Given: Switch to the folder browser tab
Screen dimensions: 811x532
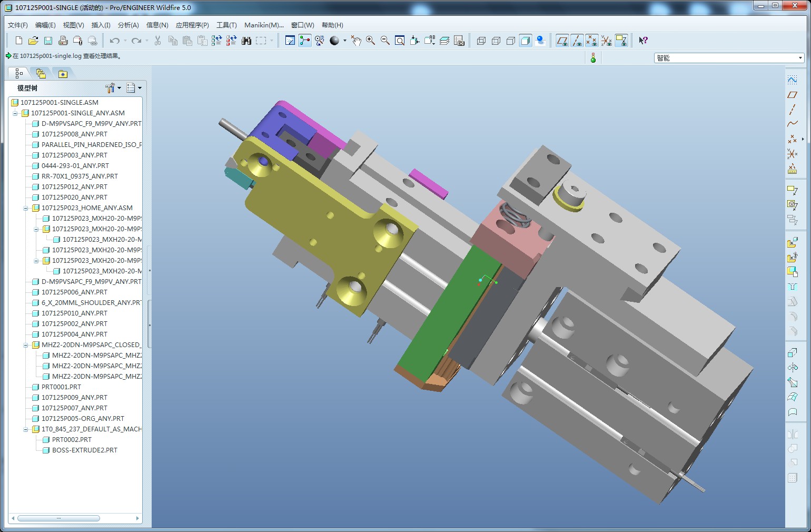Looking at the screenshot, I should click(x=41, y=74).
